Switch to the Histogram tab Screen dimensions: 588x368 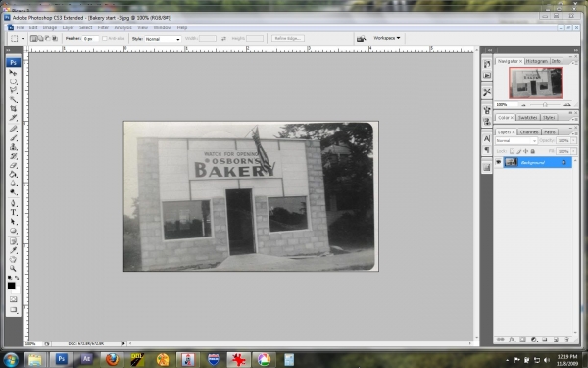pyautogui.click(x=537, y=61)
